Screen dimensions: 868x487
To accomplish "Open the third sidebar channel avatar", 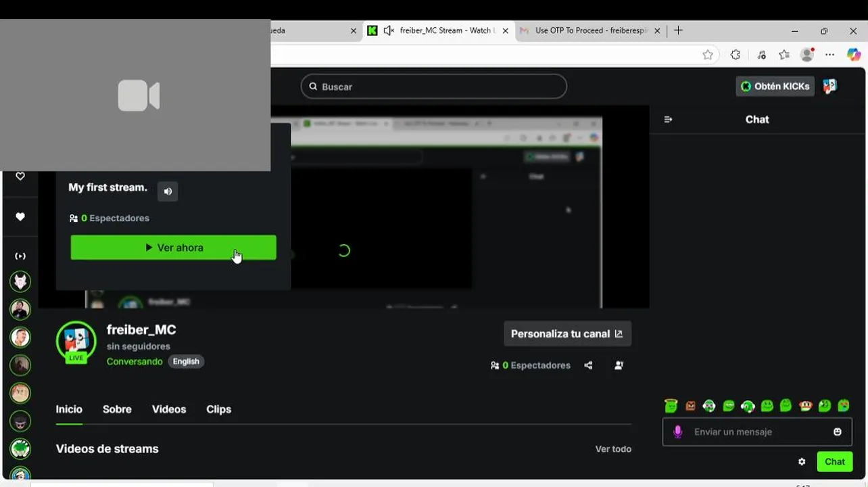I will click(x=20, y=337).
